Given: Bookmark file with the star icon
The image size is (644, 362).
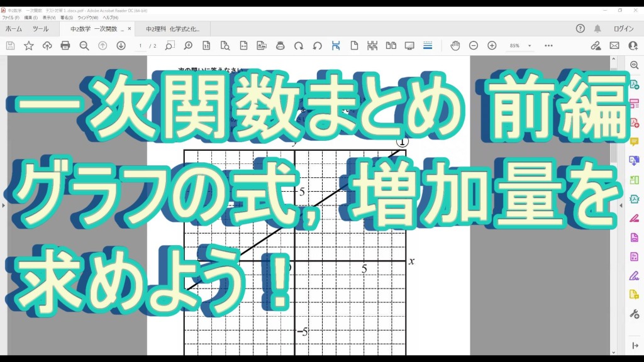Looking at the screenshot, I should tap(29, 46).
